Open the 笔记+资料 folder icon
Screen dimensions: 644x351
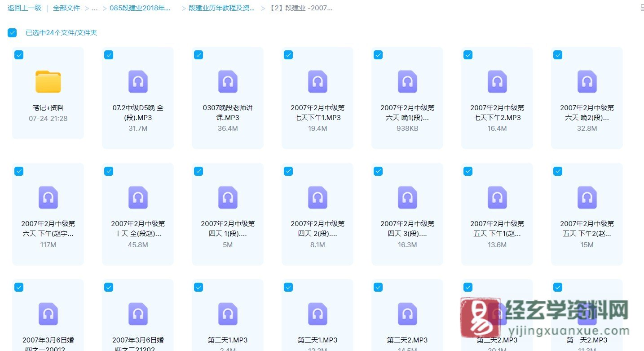point(48,82)
